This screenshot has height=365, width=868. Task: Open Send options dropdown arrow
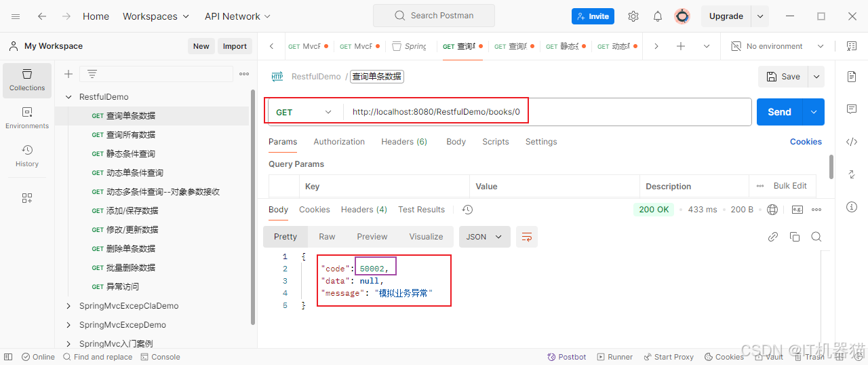pyautogui.click(x=814, y=112)
